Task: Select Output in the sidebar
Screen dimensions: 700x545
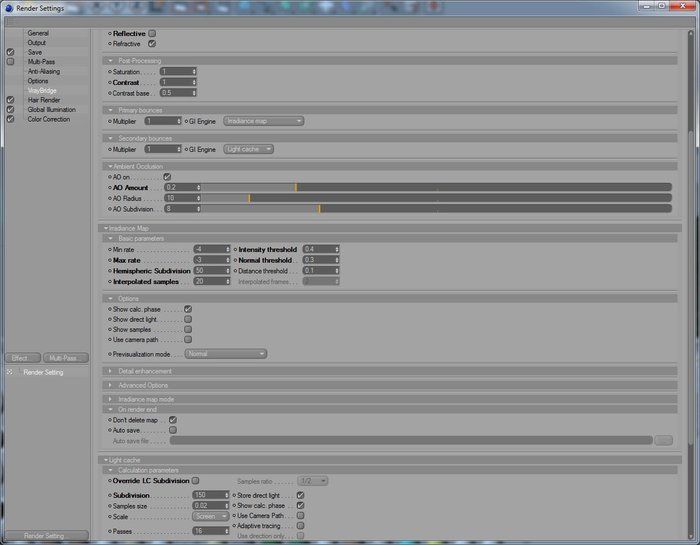Action: 37,42
